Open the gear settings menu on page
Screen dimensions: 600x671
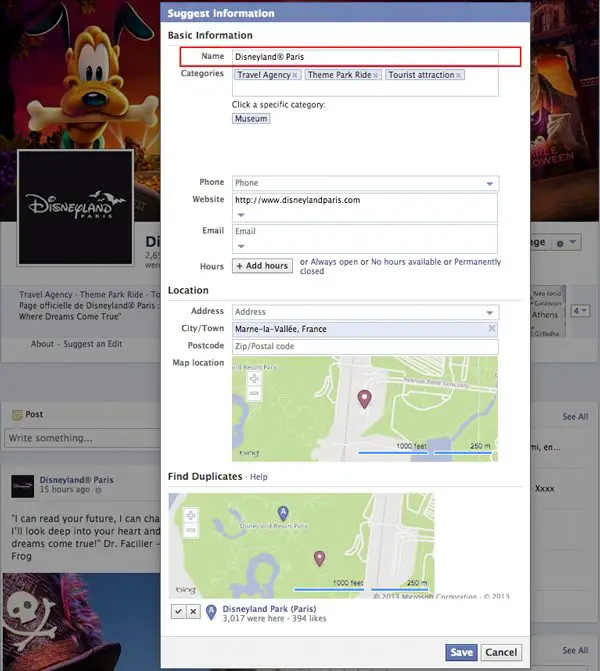pos(566,243)
